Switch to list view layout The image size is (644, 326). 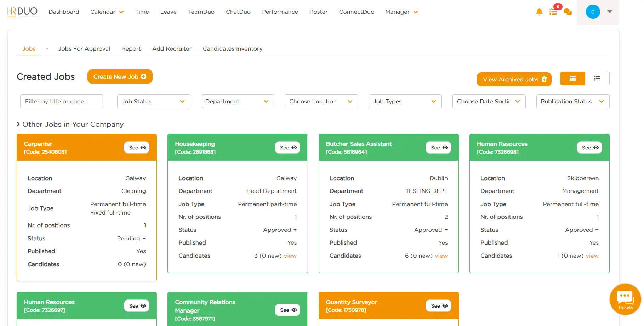click(597, 79)
